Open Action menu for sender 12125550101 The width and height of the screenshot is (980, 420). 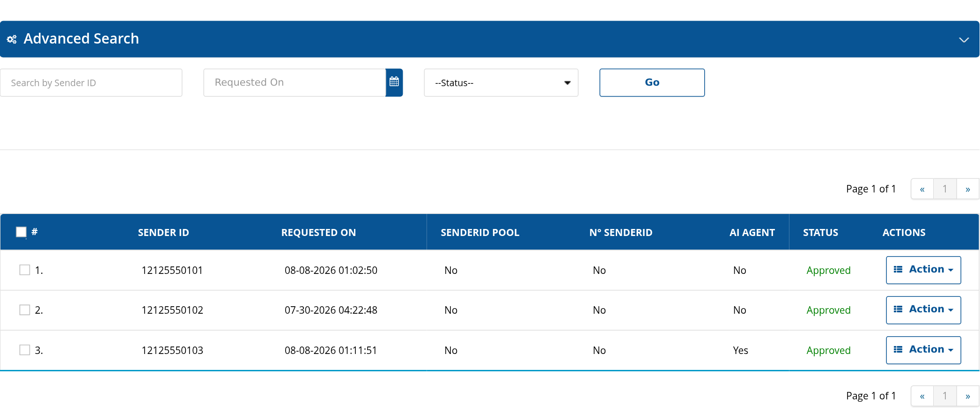[923, 270]
